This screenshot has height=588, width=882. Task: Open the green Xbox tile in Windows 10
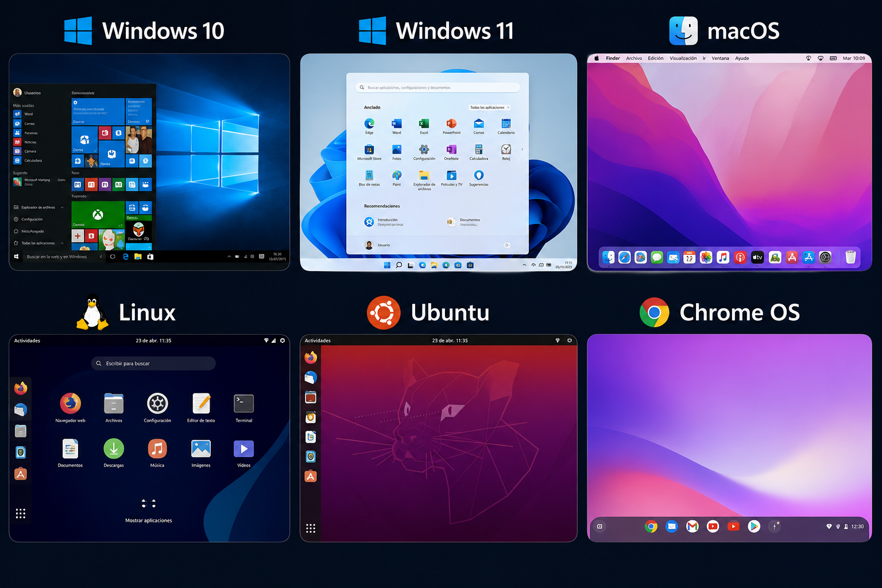click(98, 215)
